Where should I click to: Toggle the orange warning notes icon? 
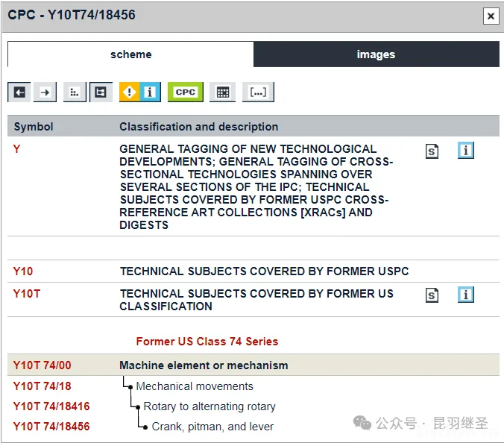pyautogui.click(x=130, y=92)
